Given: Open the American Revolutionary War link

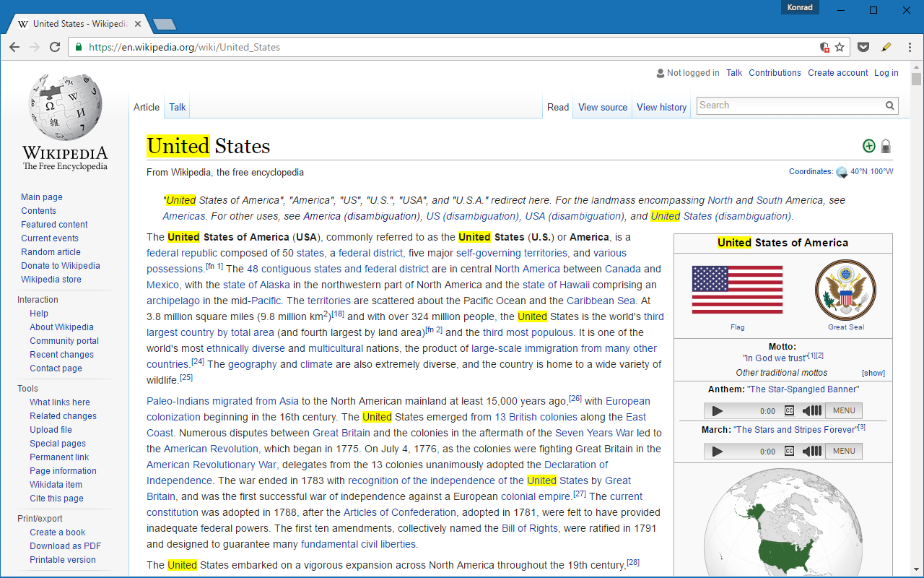Looking at the screenshot, I should point(212,465).
